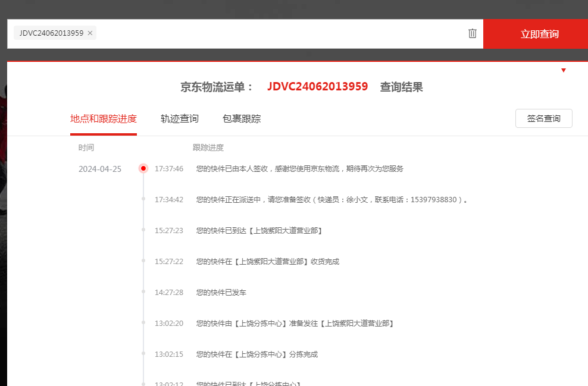Click the 签名查询 button

(x=544, y=118)
